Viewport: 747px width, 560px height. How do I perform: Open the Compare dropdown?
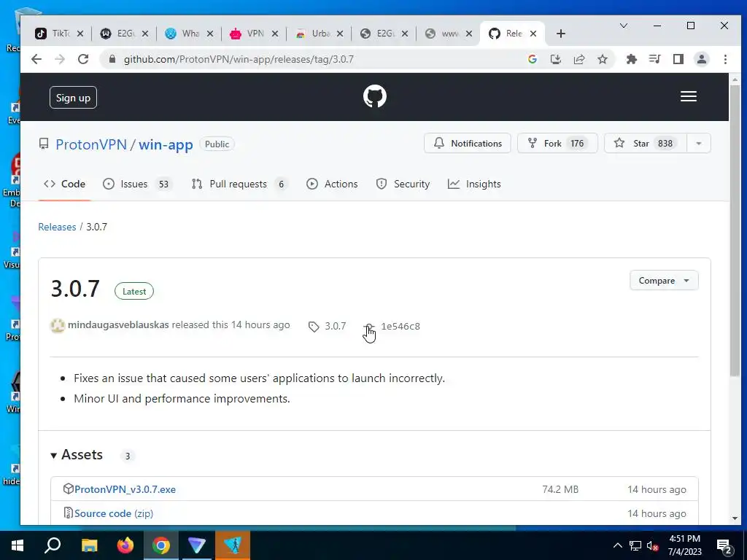point(664,281)
